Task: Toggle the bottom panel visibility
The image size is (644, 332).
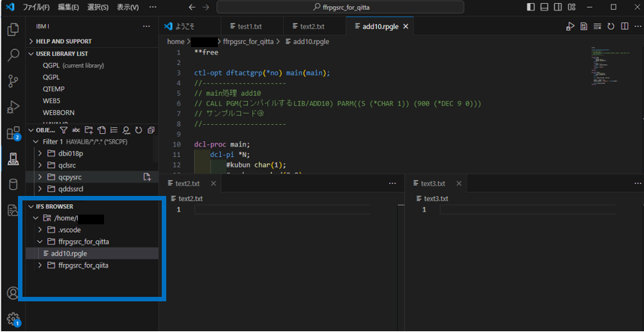Action: (x=544, y=7)
